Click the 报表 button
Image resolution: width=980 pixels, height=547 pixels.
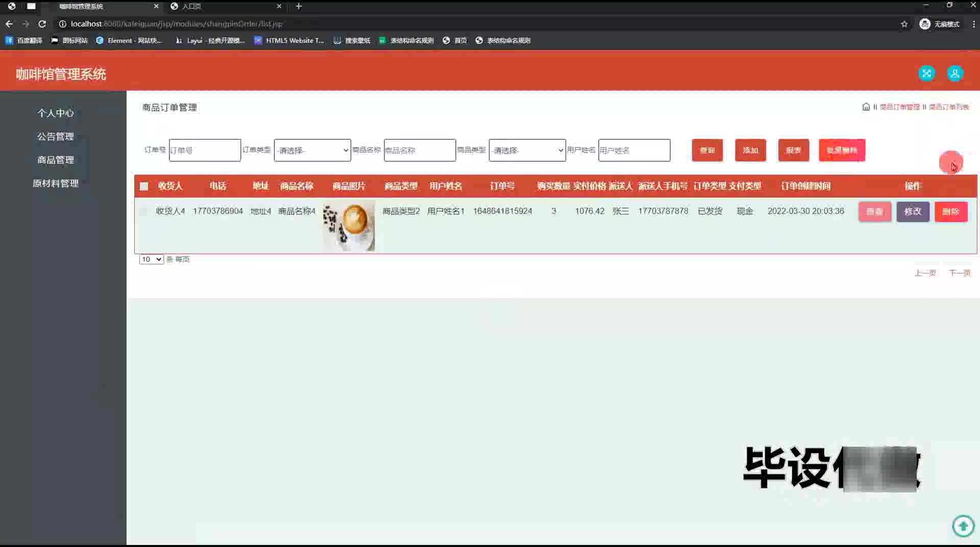[x=794, y=150]
